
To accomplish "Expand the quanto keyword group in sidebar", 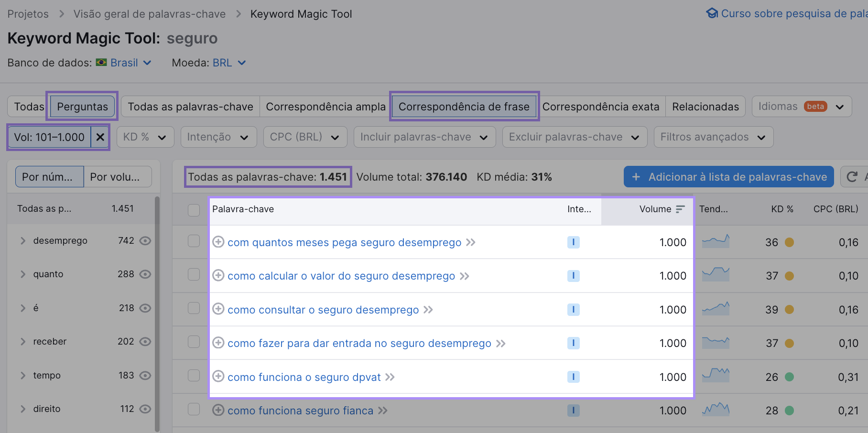I will tap(22, 274).
